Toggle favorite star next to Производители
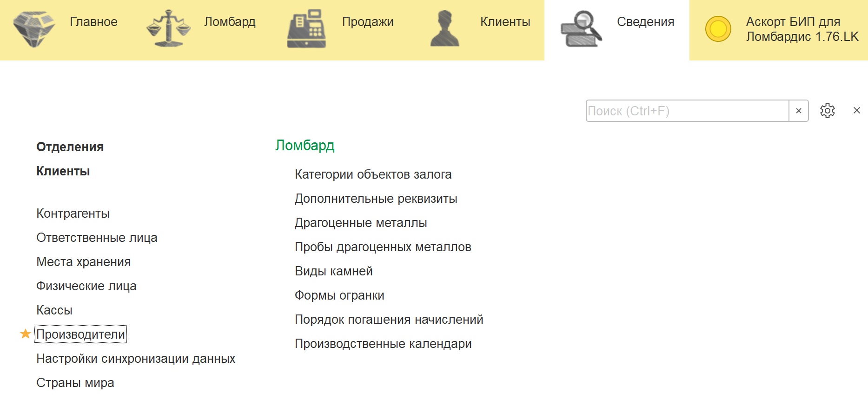Image resolution: width=868 pixels, height=401 pixels. (x=26, y=334)
